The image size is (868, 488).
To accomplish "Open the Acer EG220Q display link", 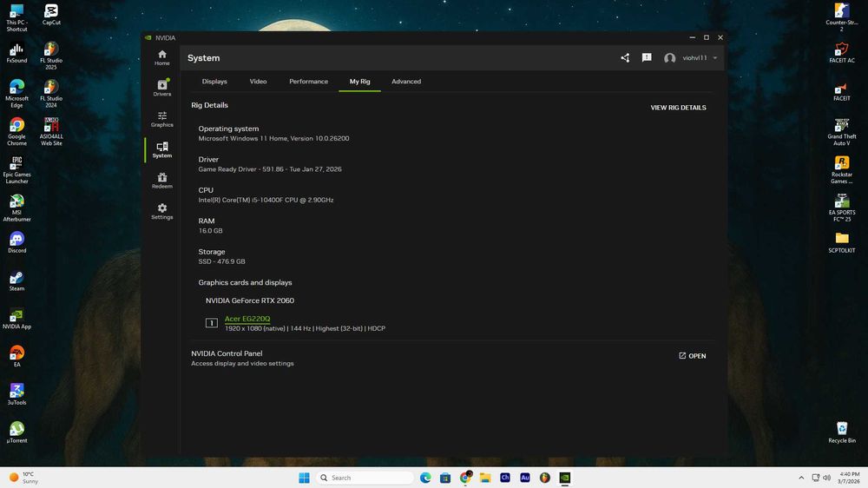I will [x=247, y=319].
